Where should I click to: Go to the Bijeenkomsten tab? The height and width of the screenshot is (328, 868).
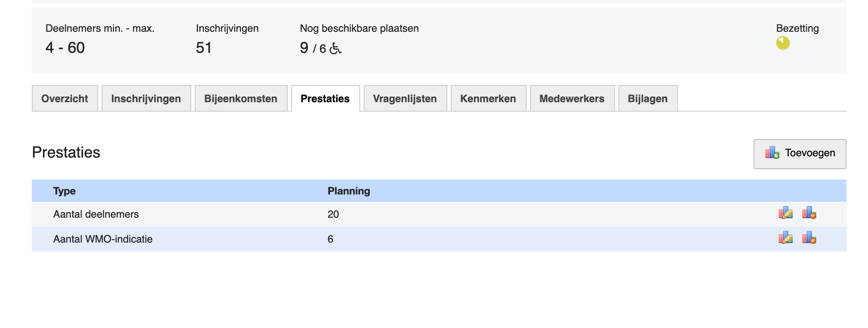241,99
